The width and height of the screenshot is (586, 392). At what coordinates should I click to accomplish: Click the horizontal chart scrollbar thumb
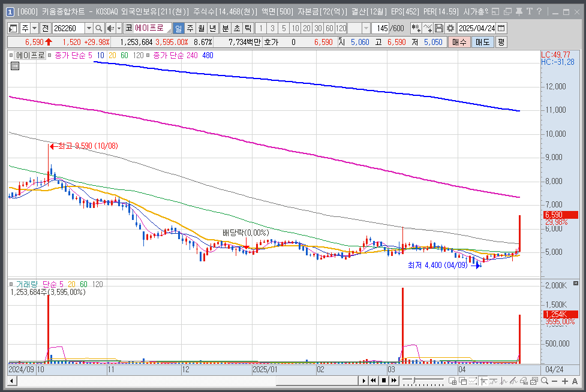click(317, 381)
